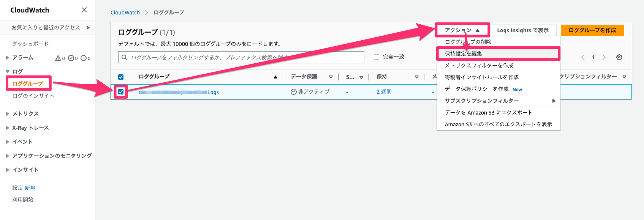Viewport: 644px width, 220px height.
Task: Toggle the select-all log groups checkbox
Action: tap(121, 77)
